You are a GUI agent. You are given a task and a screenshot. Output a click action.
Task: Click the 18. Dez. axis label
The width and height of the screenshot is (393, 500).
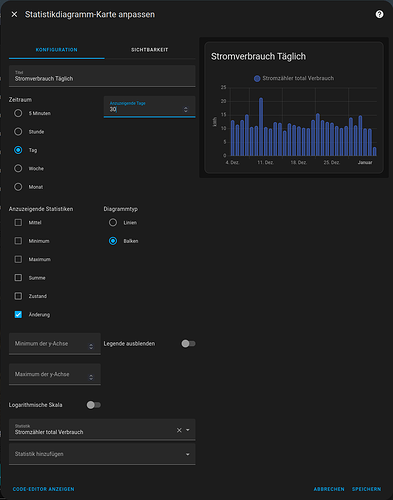299,163
